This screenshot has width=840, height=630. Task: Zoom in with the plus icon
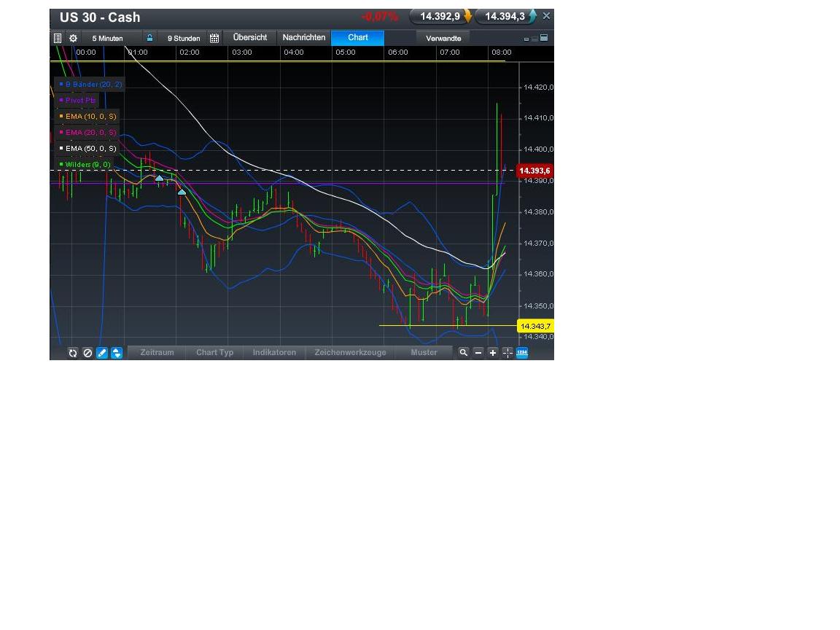pos(493,352)
